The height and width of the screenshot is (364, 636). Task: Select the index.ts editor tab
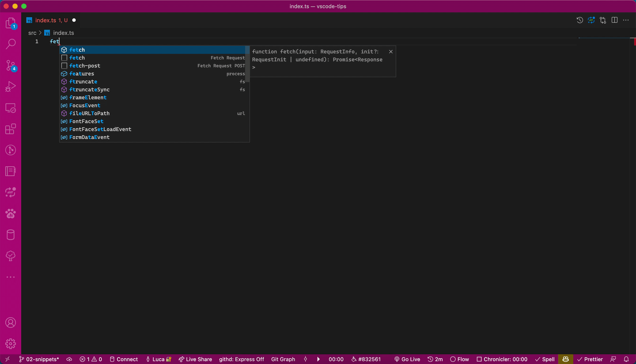51,20
